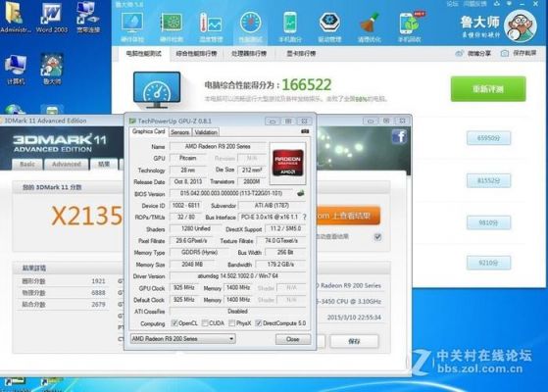Click the X2135 3DMark score

tap(87, 216)
